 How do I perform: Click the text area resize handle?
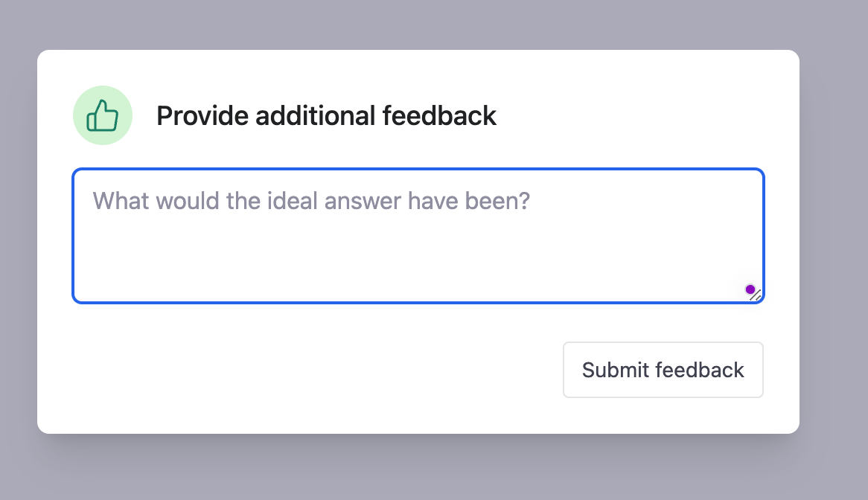click(x=756, y=295)
